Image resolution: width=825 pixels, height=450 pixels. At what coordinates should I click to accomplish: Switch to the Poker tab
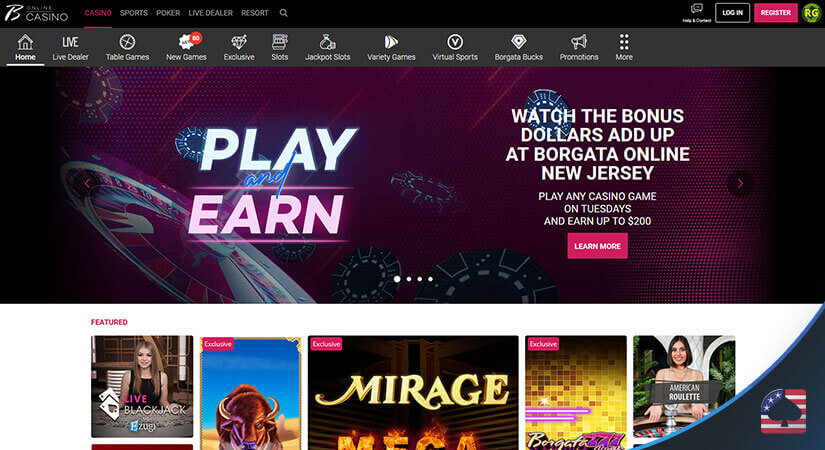(x=168, y=13)
